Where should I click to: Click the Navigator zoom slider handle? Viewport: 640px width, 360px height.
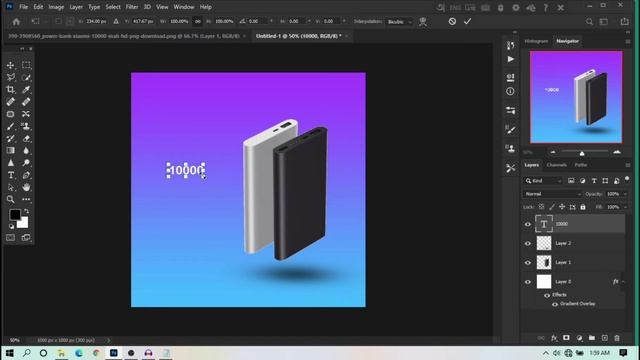coord(582,153)
